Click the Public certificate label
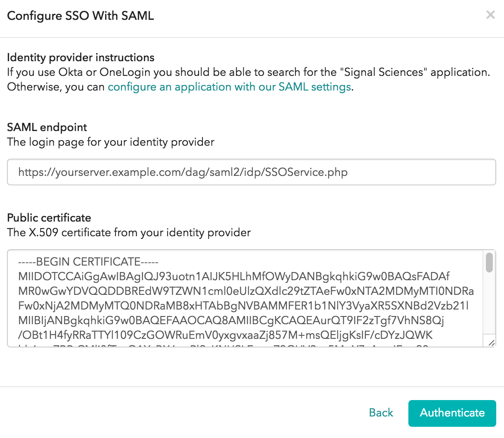 click(x=49, y=218)
